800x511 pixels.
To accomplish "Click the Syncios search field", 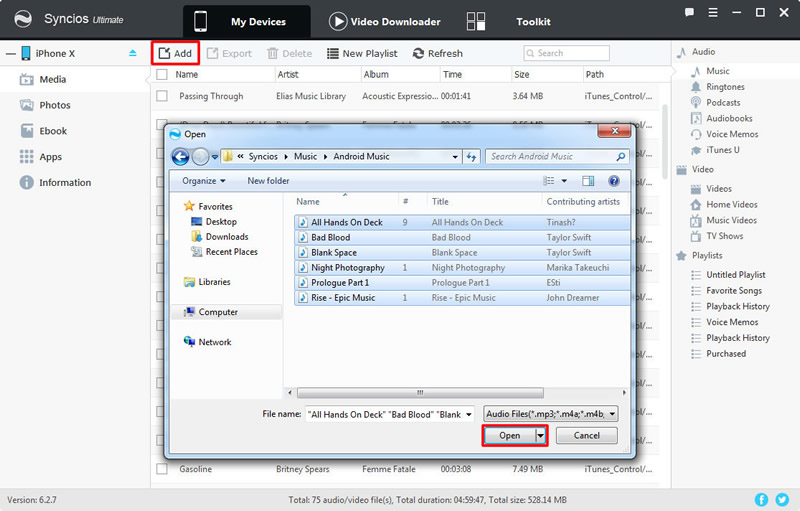I will coord(566,53).
